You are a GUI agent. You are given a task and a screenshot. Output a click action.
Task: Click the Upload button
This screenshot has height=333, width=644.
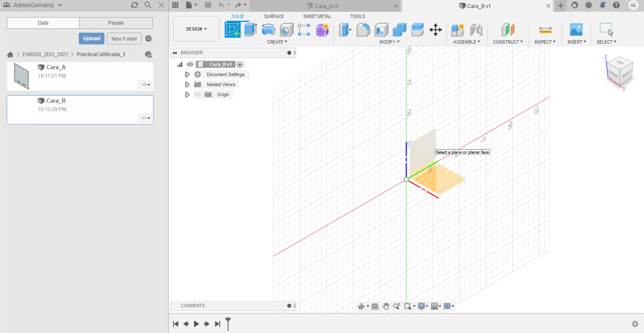[x=92, y=39]
